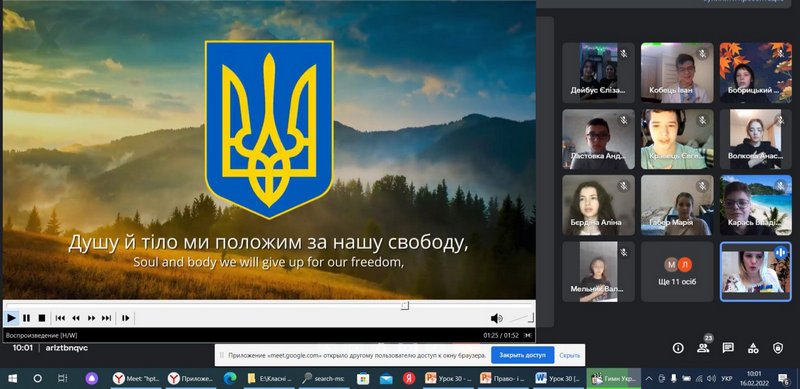The image size is (800, 389).
Task: Open Cortana search circle on taskbar
Action: [37, 378]
